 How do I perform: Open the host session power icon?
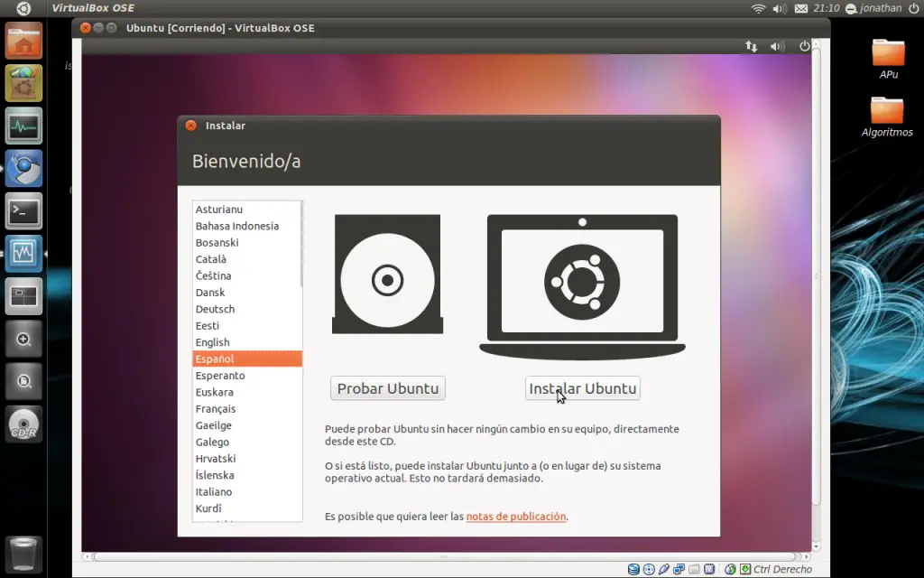click(913, 8)
